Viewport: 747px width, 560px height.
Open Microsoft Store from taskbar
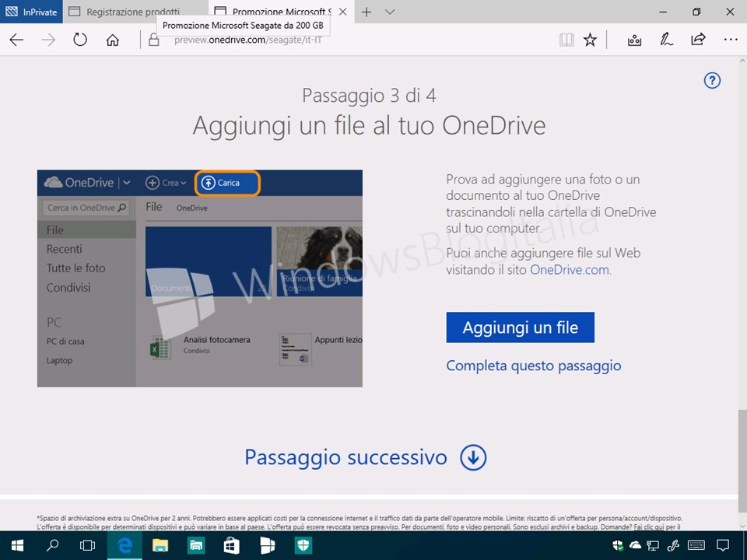coord(232,545)
